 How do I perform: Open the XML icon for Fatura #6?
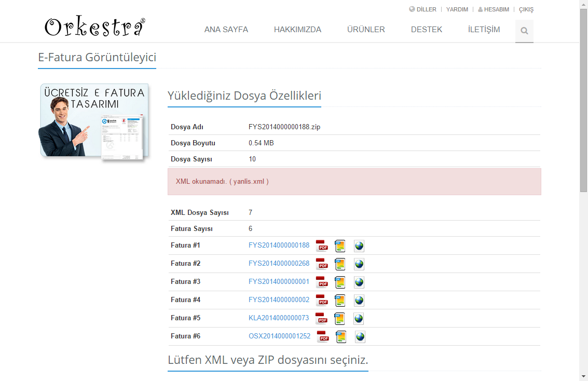coord(341,336)
